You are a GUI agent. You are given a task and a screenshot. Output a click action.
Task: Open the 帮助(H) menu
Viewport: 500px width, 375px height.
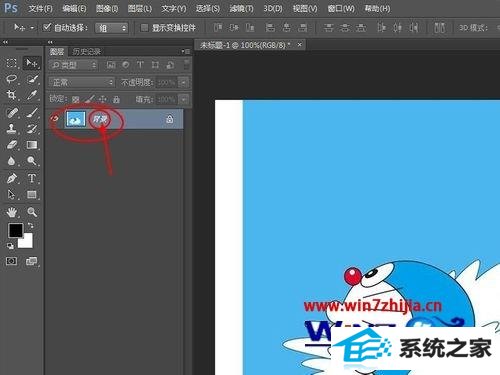(x=377, y=8)
